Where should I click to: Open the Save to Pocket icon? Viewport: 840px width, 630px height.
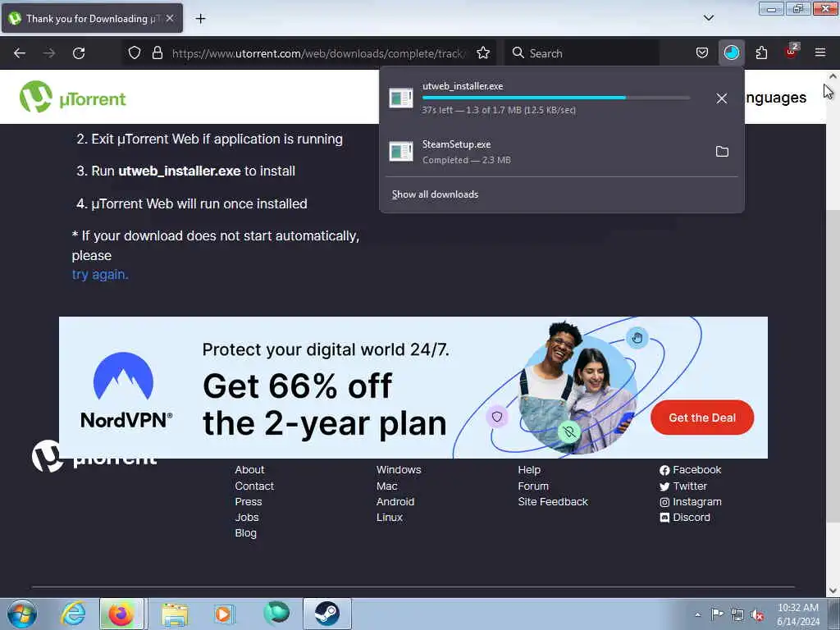(702, 53)
